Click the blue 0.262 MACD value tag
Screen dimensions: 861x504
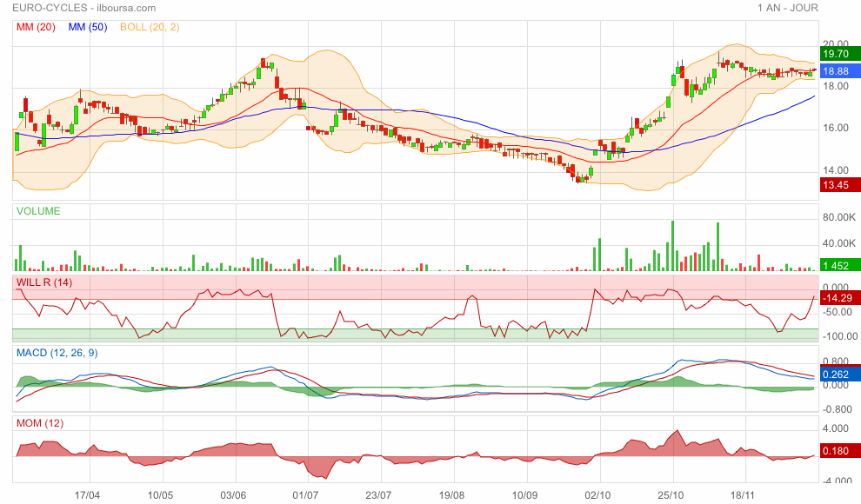click(839, 374)
